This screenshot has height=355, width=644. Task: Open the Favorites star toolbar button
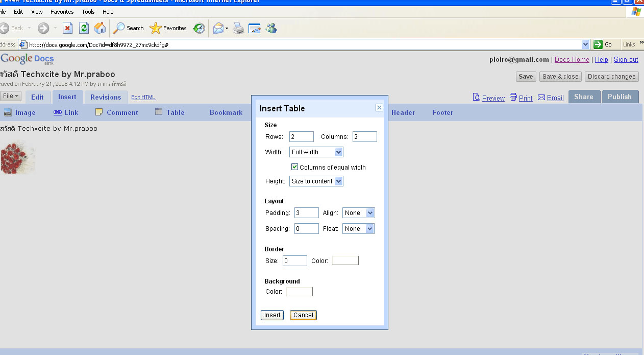pos(168,28)
